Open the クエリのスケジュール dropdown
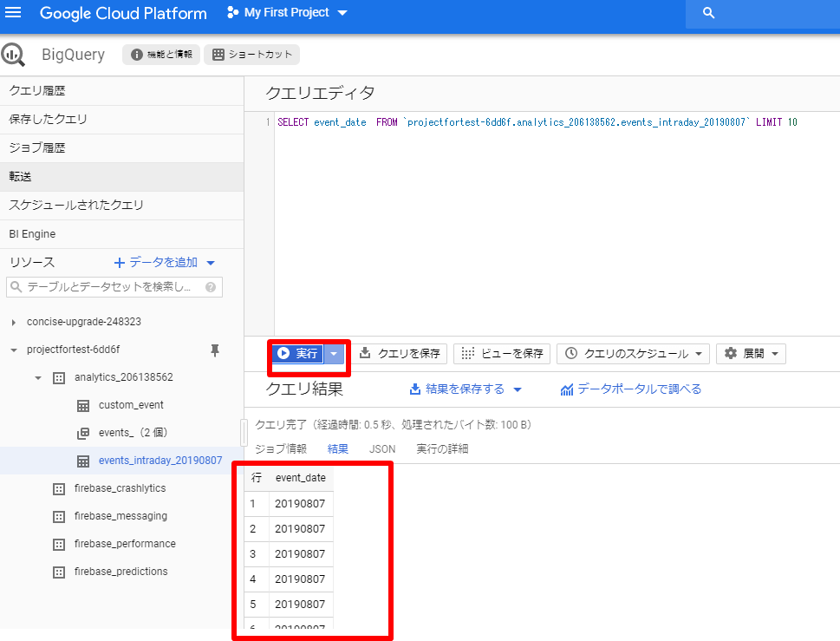 click(633, 353)
